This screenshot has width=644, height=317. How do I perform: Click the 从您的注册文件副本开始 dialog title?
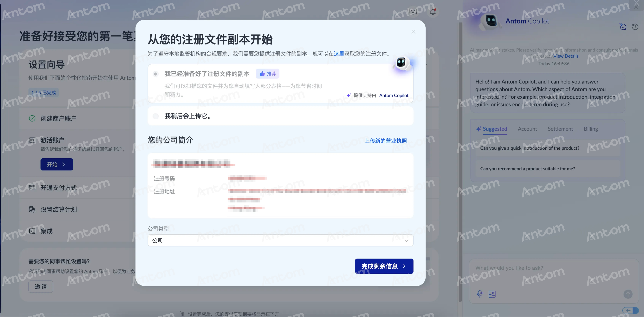210,39
